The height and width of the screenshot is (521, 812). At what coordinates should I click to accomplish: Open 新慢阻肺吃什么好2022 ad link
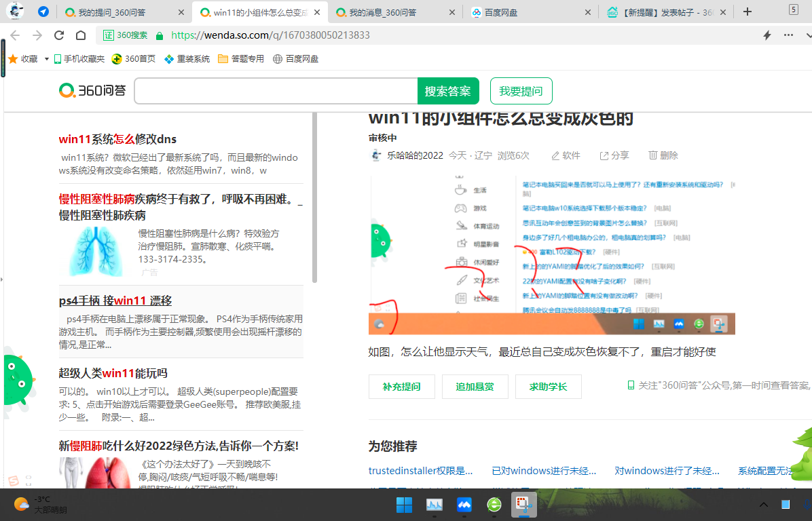179,446
